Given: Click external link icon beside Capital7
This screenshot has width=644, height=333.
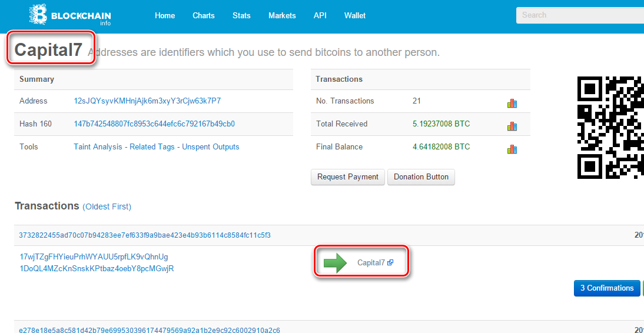Looking at the screenshot, I should [390, 263].
